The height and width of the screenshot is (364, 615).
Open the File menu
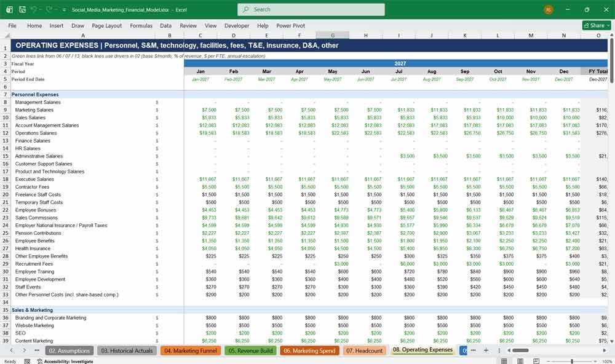click(x=12, y=25)
